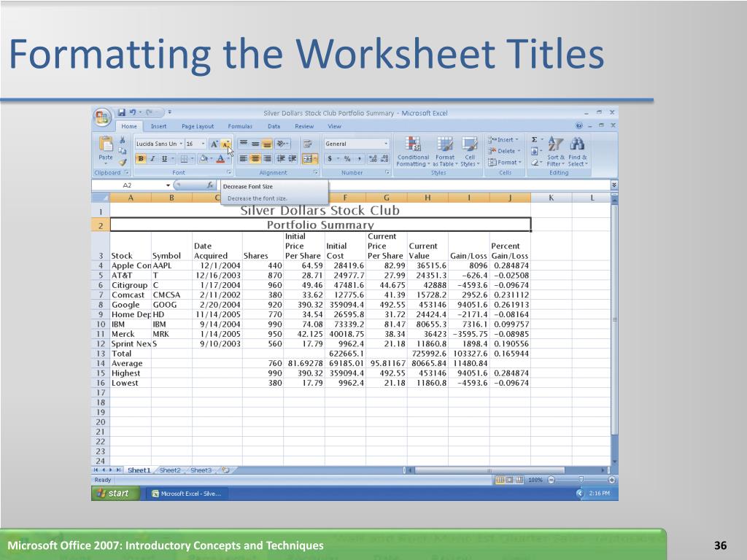This screenshot has width=747, height=560.
Task: Open the General number format dropdown
Action: (x=386, y=144)
